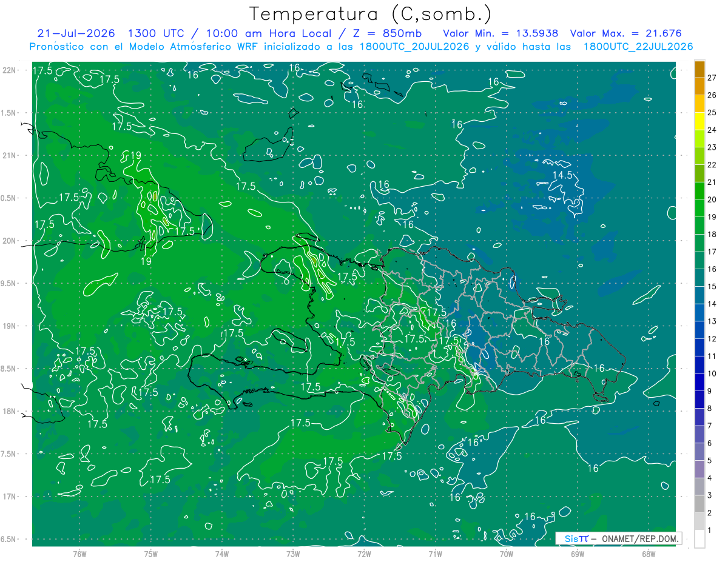Pick the dark blue color bar segment between 9 and 10

699,383
